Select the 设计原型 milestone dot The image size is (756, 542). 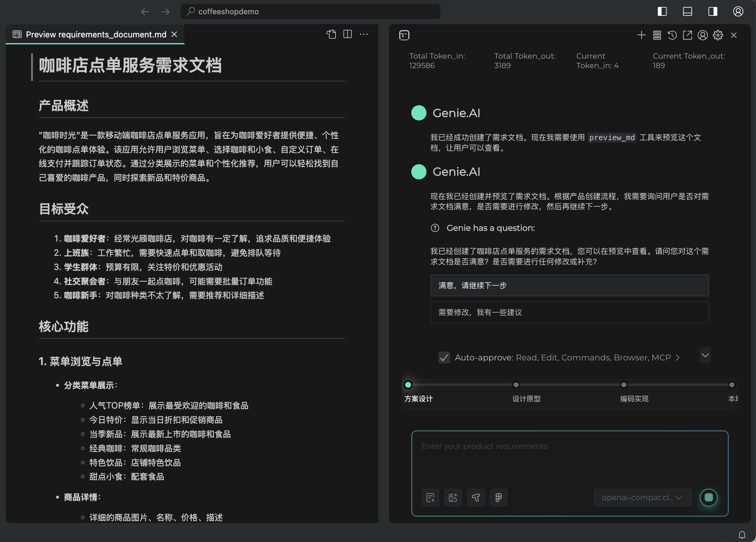tap(516, 384)
